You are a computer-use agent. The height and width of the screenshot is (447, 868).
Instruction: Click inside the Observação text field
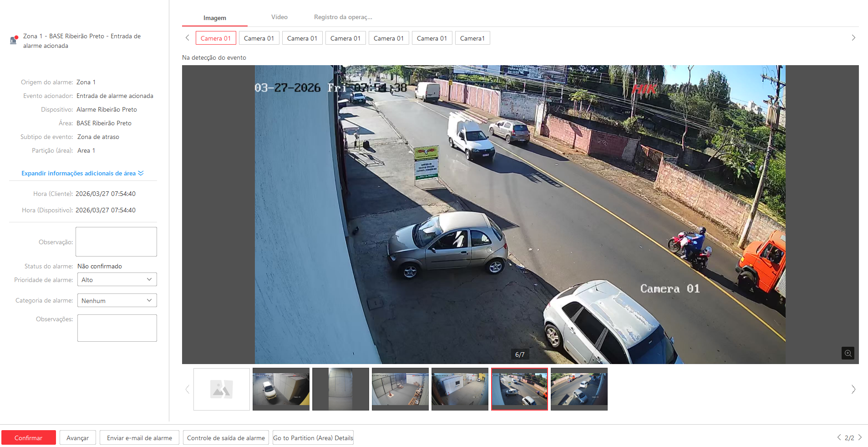(116, 241)
